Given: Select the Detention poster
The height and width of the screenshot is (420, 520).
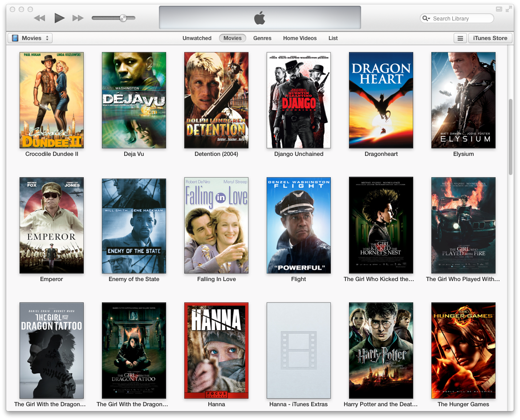Looking at the screenshot, I should 216,100.
